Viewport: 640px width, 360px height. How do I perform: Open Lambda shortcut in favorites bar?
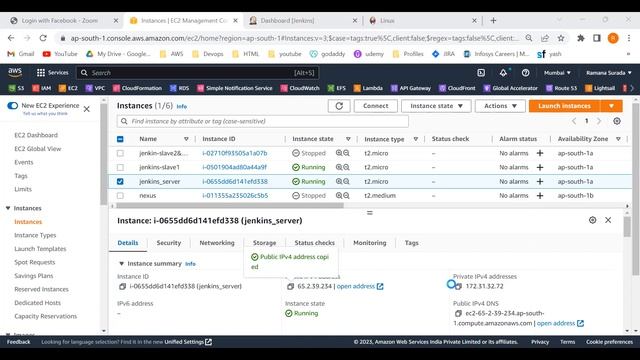368,88
